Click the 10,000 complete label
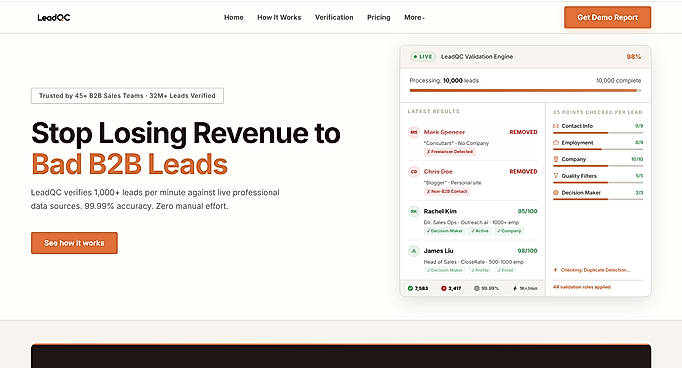The height and width of the screenshot is (368, 682). click(618, 80)
